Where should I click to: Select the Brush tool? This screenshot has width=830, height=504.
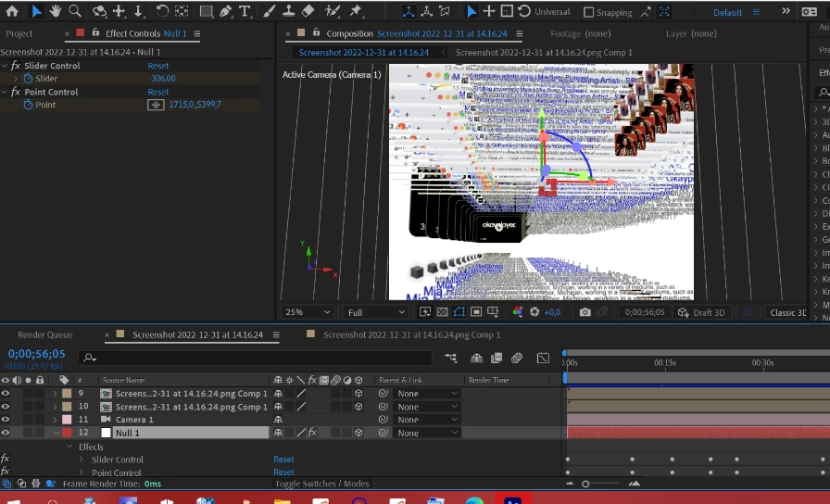coord(269,11)
